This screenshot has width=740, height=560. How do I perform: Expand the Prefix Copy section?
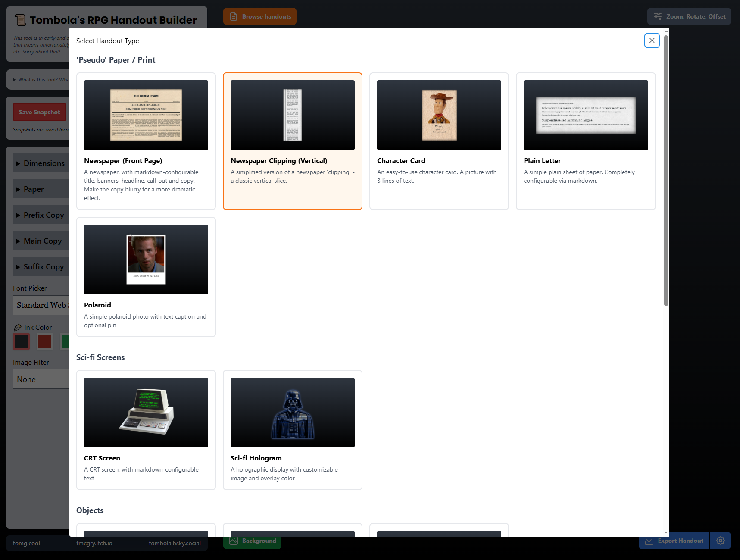(41, 215)
